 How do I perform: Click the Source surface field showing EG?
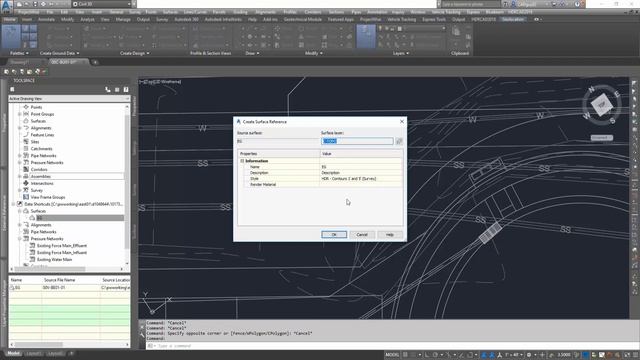point(277,141)
